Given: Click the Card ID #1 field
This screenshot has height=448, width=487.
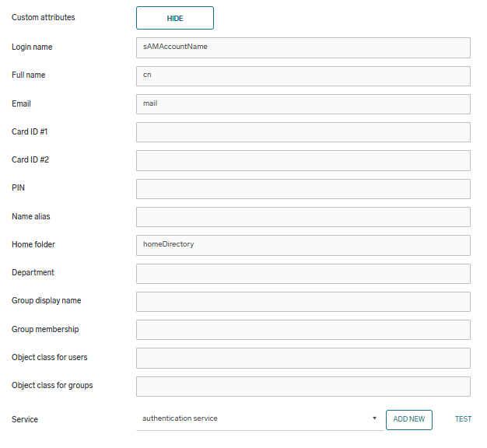Looking at the screenshot, I should click(x=303, y=132).
